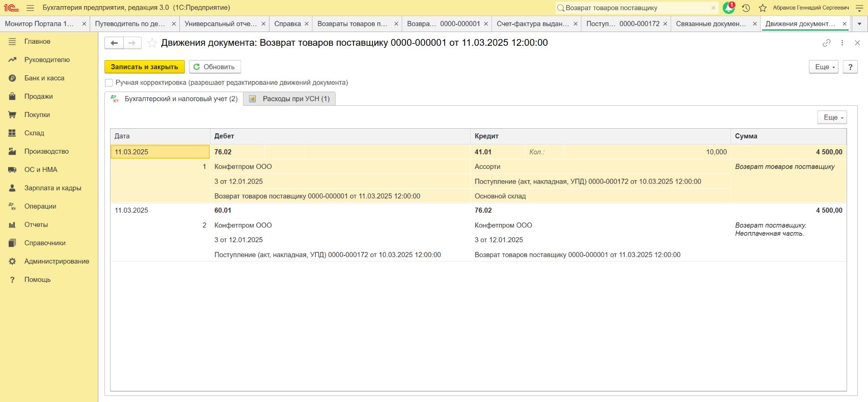
Task: Open the form's three-dot menu
Action: [842, 43]
